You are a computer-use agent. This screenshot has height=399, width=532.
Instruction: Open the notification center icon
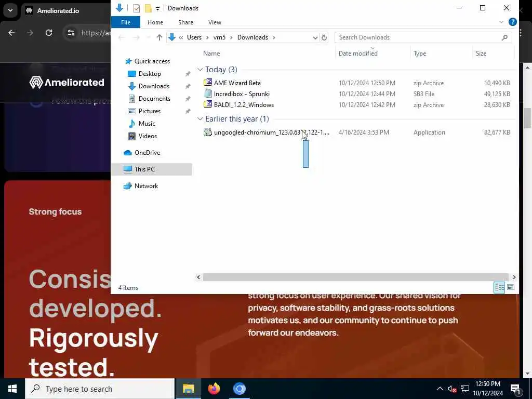[x=515, y=389]
